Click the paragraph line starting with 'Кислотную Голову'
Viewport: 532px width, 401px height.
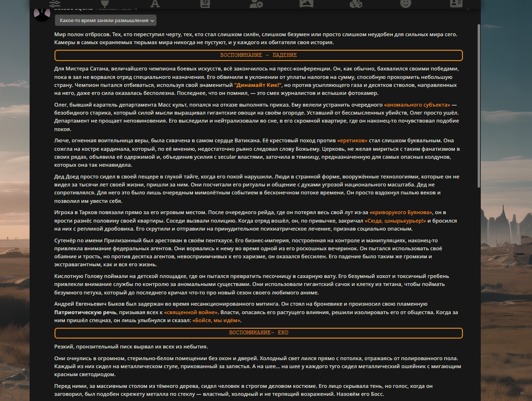pos(251,276)
